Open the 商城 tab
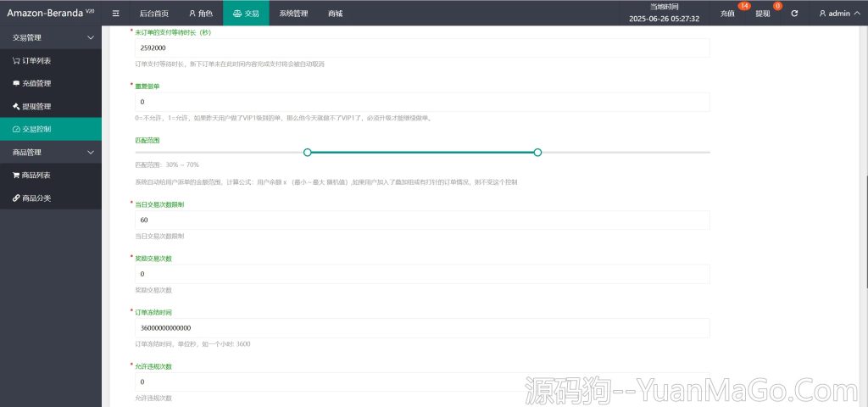 coord(336,14)
